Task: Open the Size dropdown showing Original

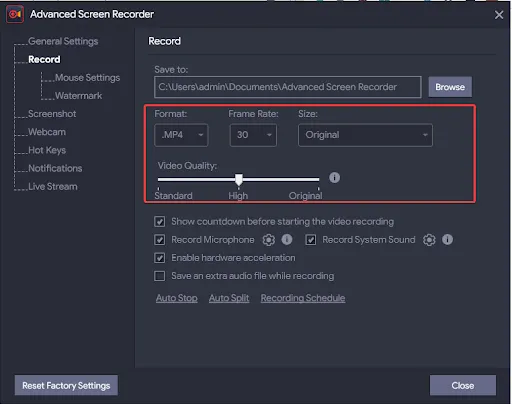Action: coord(365,135)
